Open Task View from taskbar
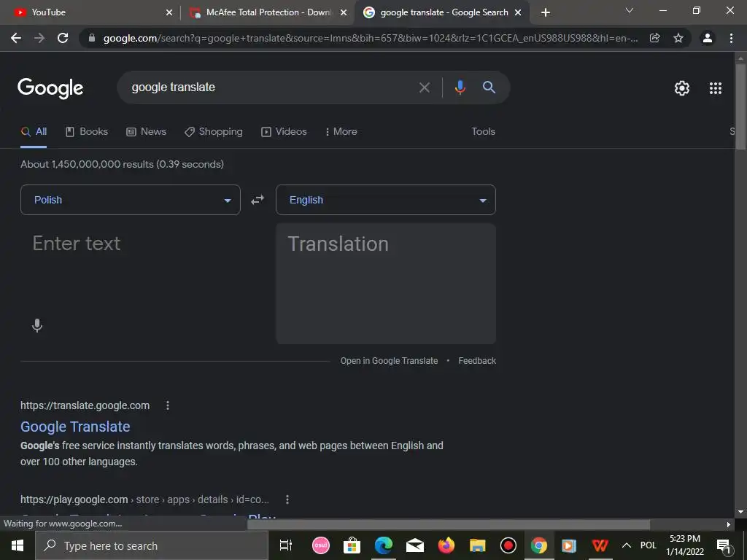The height and width of the screenshot is (560, 747). click(x=285, y=545)
